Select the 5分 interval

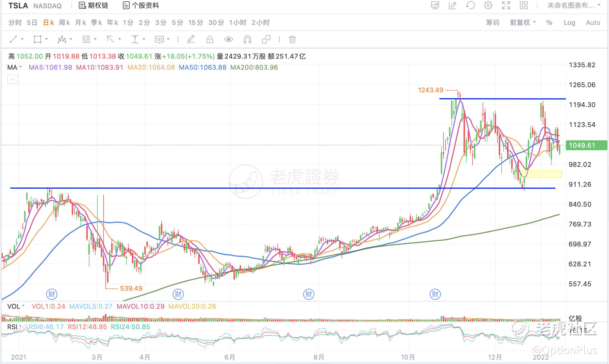pyautogui.click(x=177, y=22)
